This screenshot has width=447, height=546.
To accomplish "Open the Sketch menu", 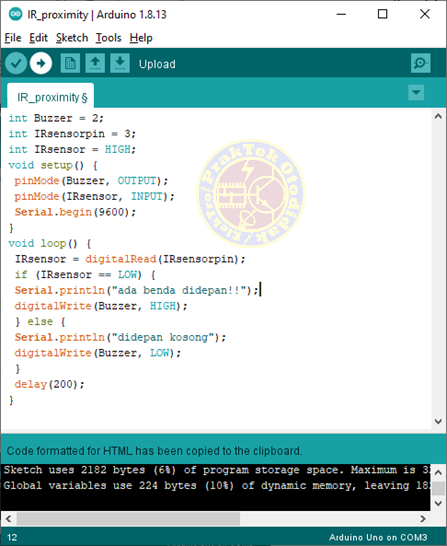I will (72, 38).
